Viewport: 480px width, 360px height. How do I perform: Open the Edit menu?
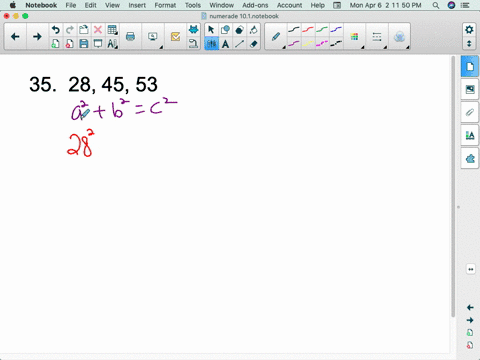point(90,5)
